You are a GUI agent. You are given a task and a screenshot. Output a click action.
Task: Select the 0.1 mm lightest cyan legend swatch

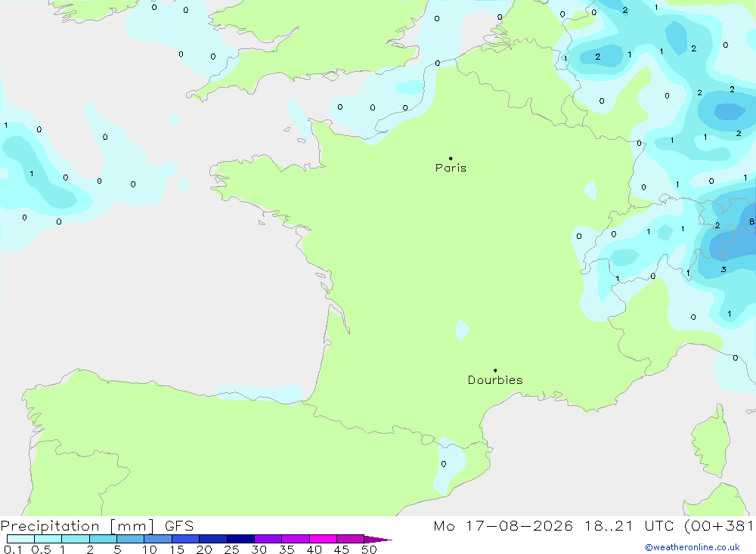point(20,539)
